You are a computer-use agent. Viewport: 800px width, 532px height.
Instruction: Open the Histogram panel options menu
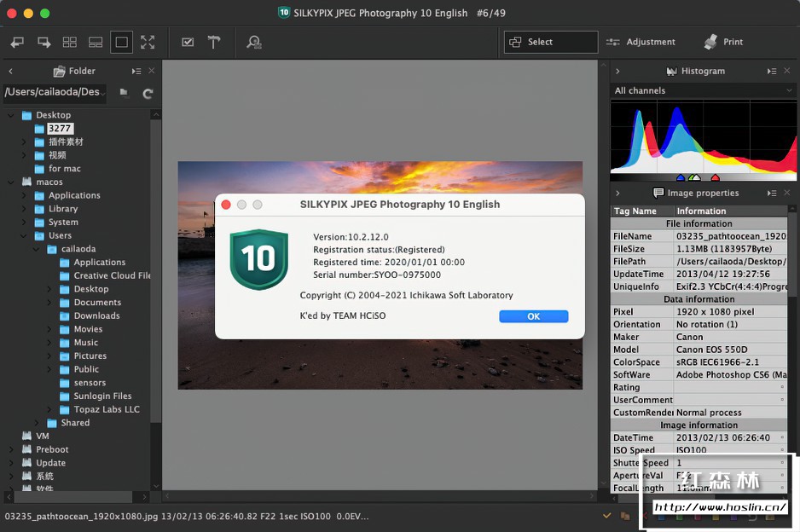(771, 72)
